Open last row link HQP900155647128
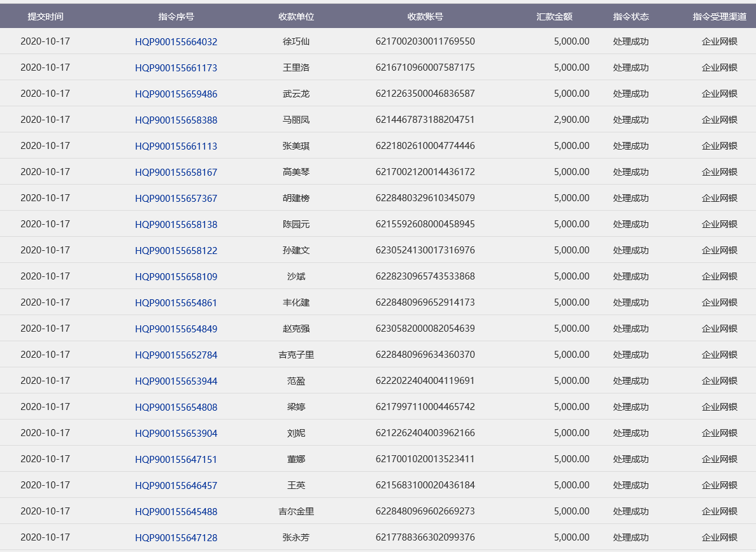 click(176, 538)
